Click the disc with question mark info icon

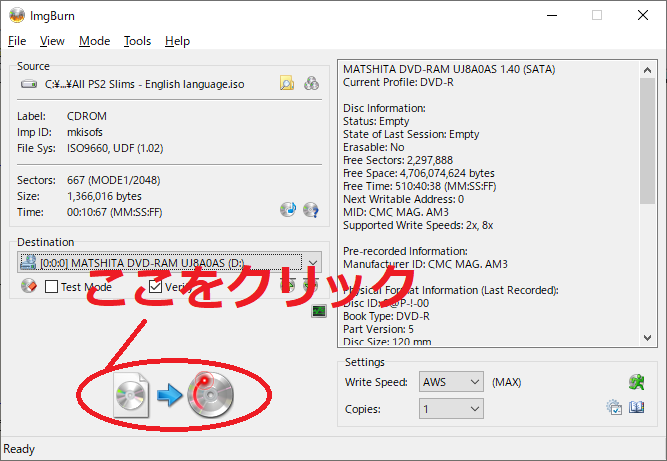pos(311,210)
